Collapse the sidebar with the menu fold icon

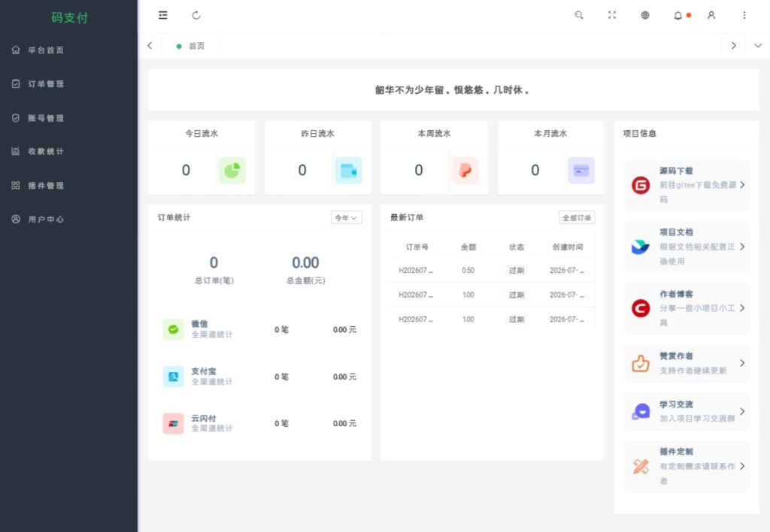[163, 15]
